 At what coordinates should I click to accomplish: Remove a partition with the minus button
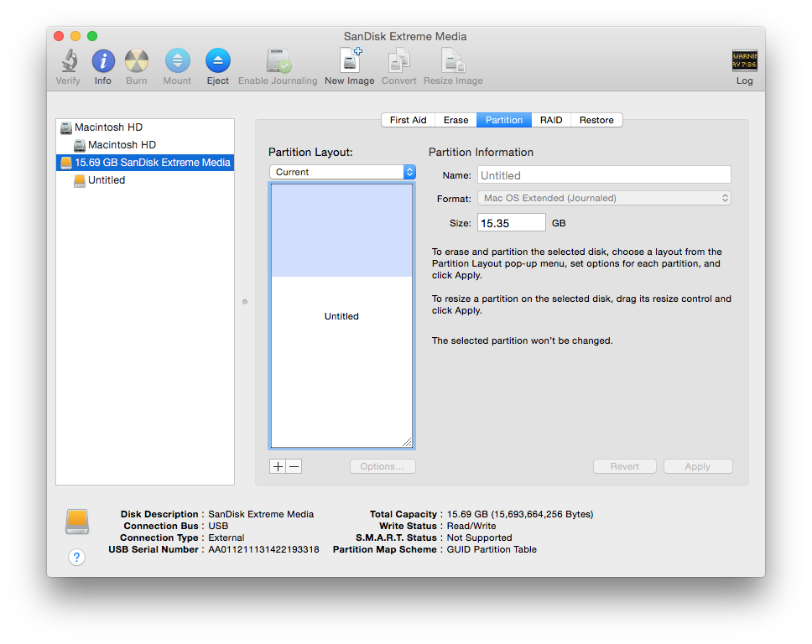pos(294,466)
